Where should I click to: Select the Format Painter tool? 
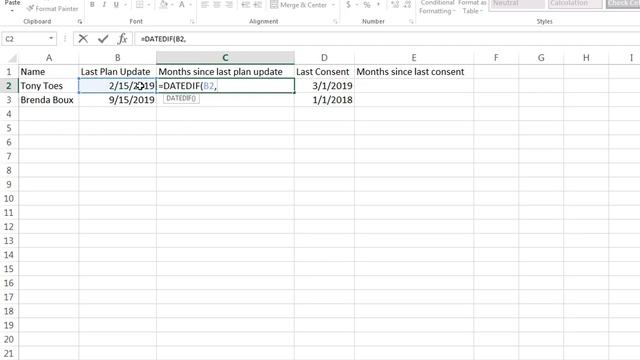pos(52,8)
